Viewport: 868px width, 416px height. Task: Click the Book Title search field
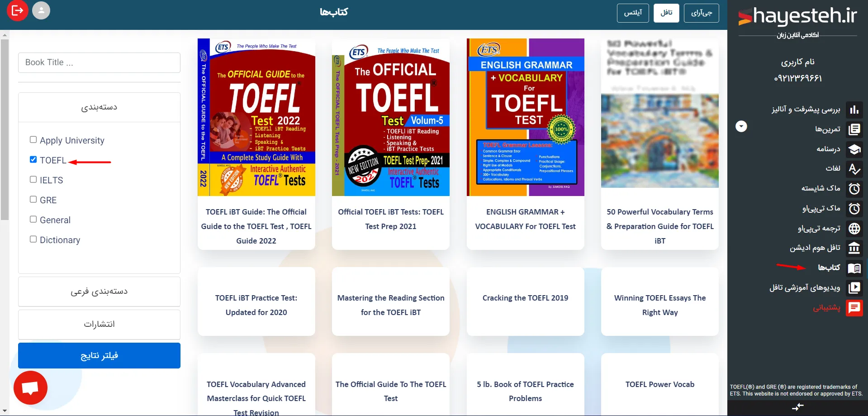coord(99,62)
